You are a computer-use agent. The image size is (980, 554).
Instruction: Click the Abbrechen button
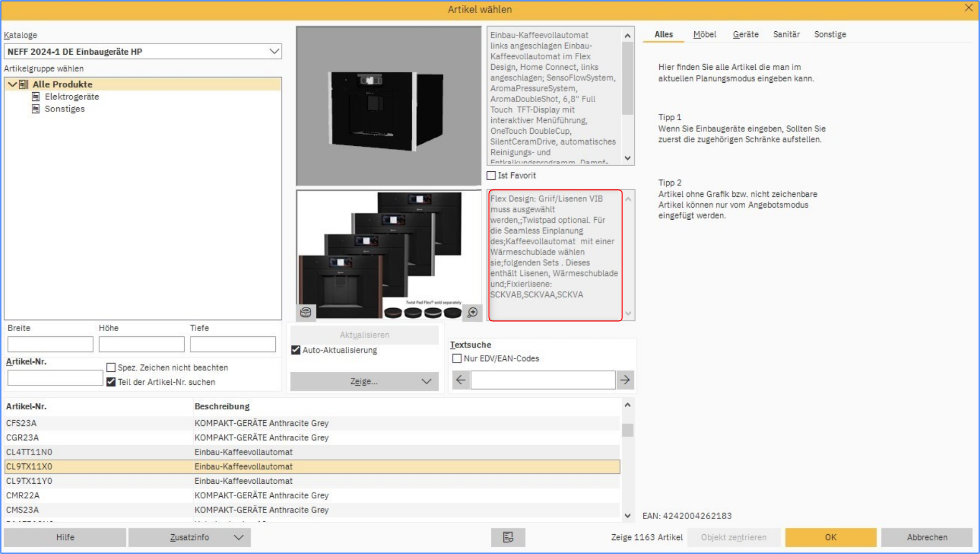coord(926,537)
